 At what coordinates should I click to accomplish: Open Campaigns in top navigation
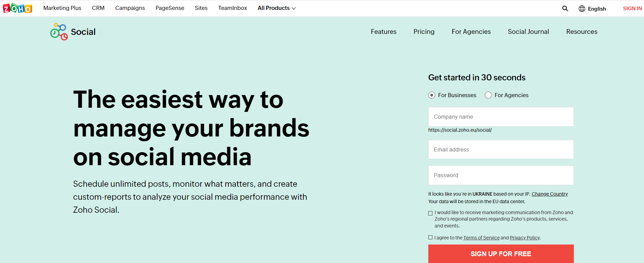pyautogui.click(x=130, y=8)
